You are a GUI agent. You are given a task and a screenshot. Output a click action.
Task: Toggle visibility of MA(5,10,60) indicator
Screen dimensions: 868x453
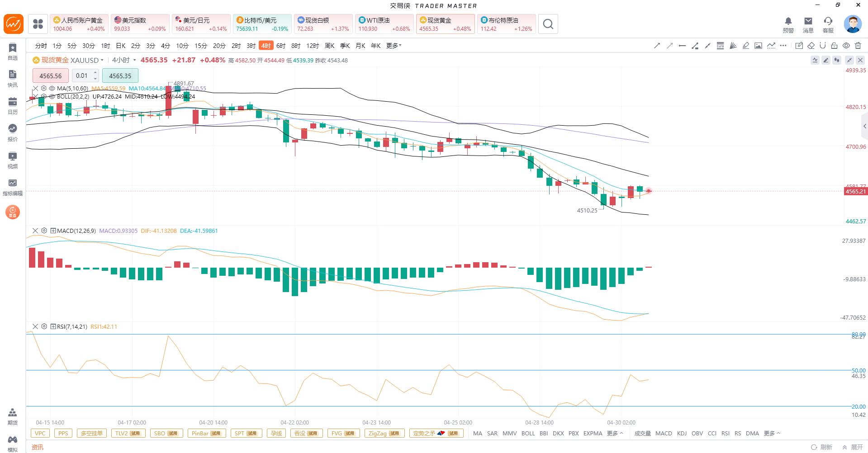coord(52,89)
